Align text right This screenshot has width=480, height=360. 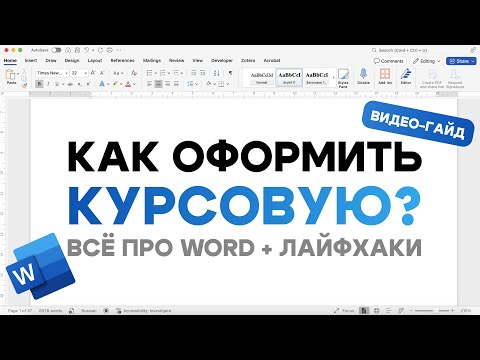(167, 84)
